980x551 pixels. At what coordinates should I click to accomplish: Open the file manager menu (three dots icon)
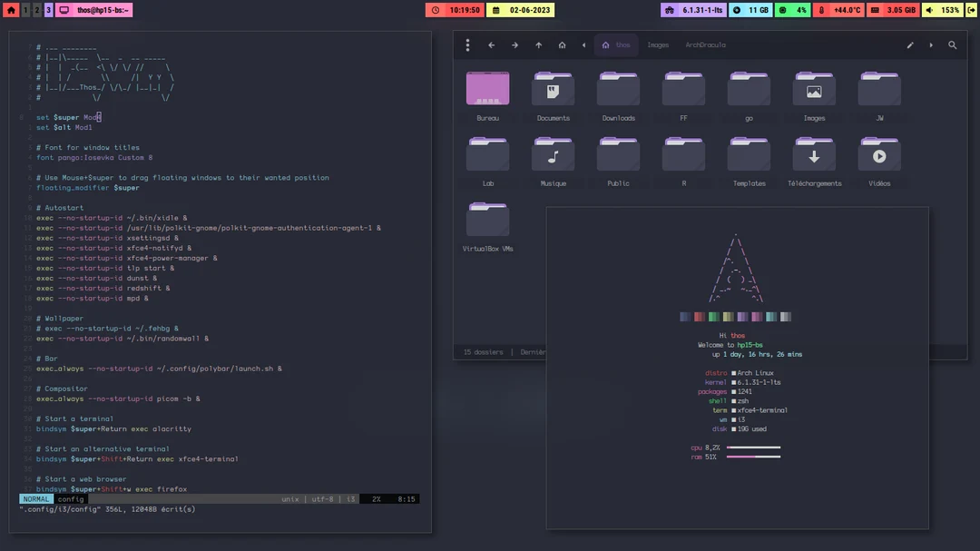click(x=467, y=44)
